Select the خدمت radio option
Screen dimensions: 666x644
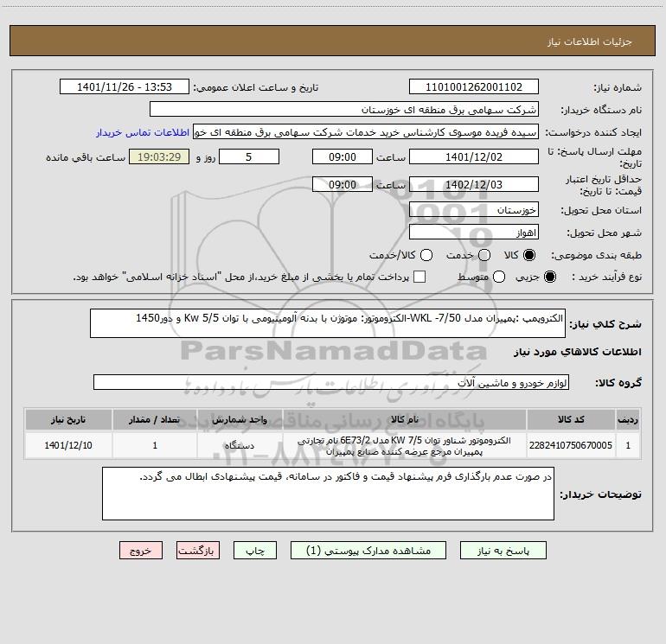pyautogui.click(x=484, y=255)
